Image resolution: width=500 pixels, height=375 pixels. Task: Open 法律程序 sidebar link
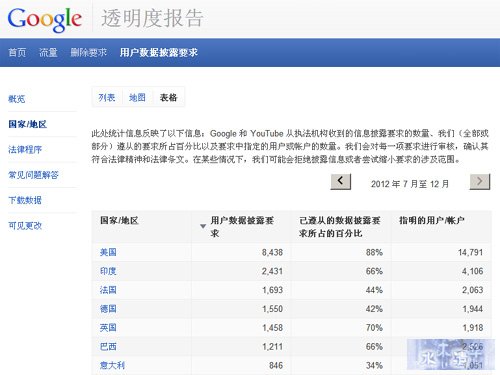pos(25,150)
